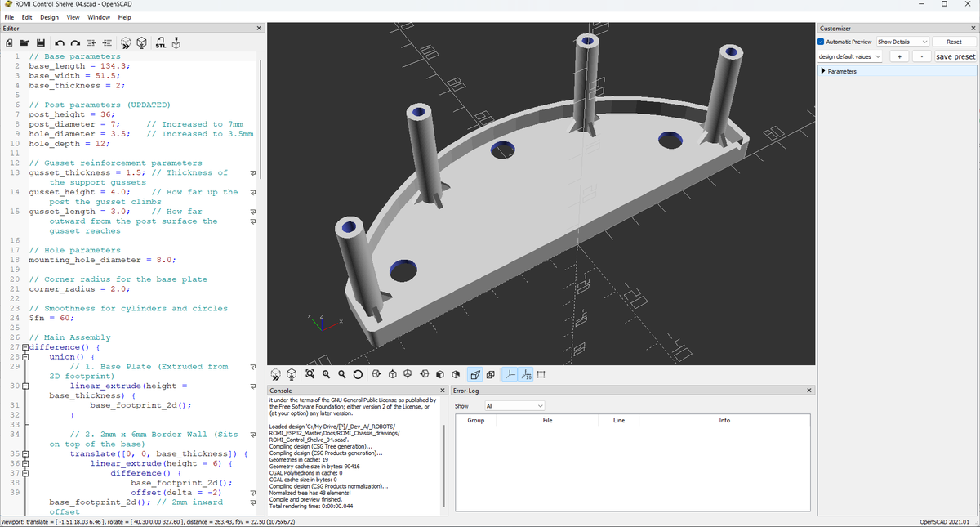Click the '$fn = 60;' line in the editor

coord(51,318)
